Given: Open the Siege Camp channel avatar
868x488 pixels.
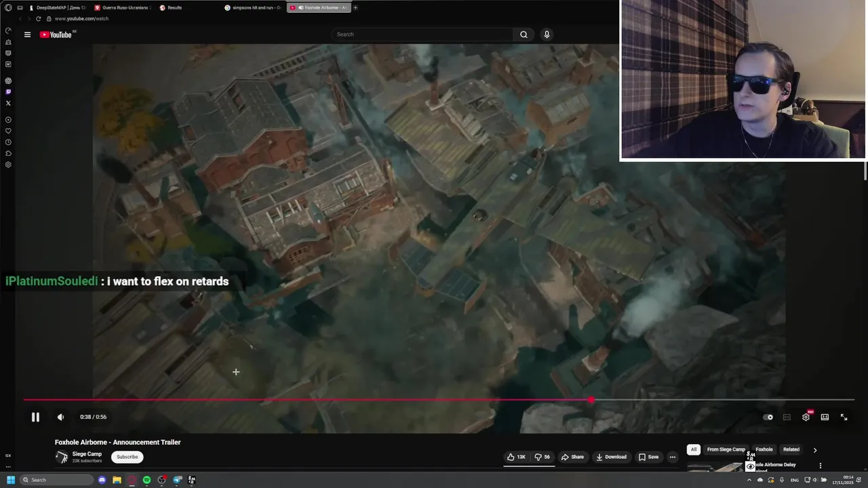Looking at the screenshot, I should (x=62, y=457).
